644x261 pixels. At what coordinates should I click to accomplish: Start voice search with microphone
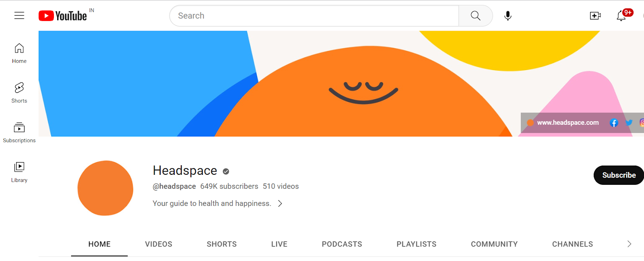click(508, 16)
